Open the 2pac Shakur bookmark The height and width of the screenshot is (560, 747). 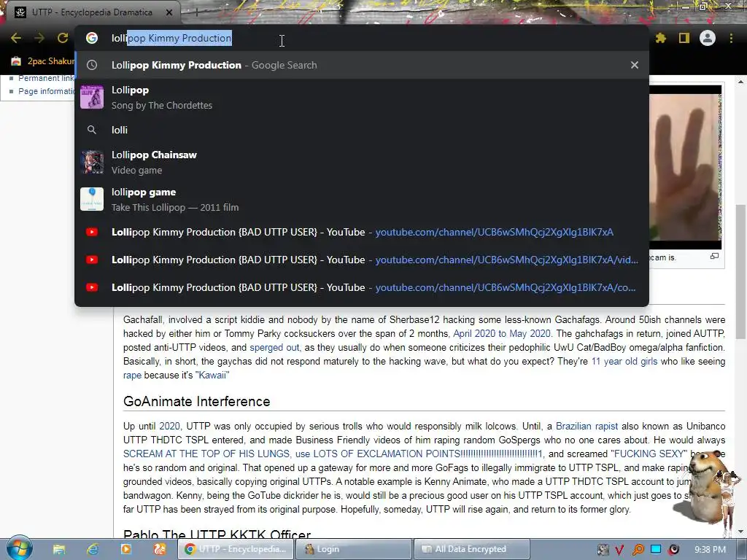point(43,61)
